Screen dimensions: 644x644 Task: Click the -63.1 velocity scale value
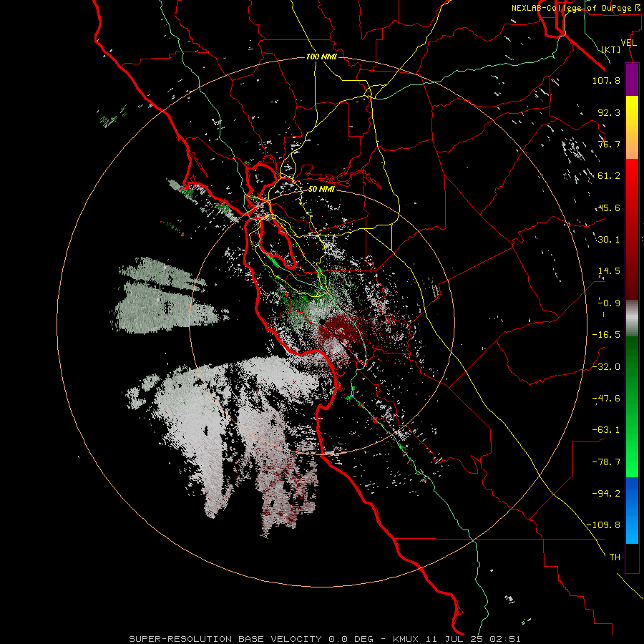(606, 430)
